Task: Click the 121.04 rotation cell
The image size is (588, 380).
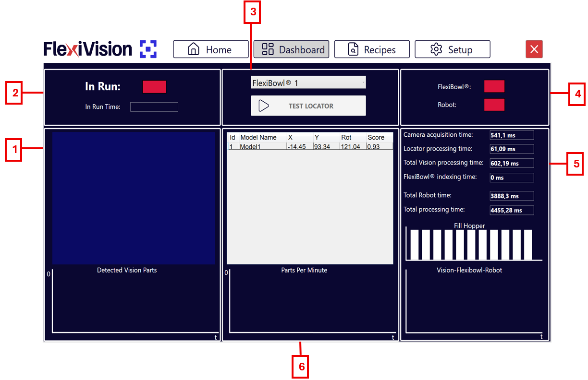Action: 353,146
